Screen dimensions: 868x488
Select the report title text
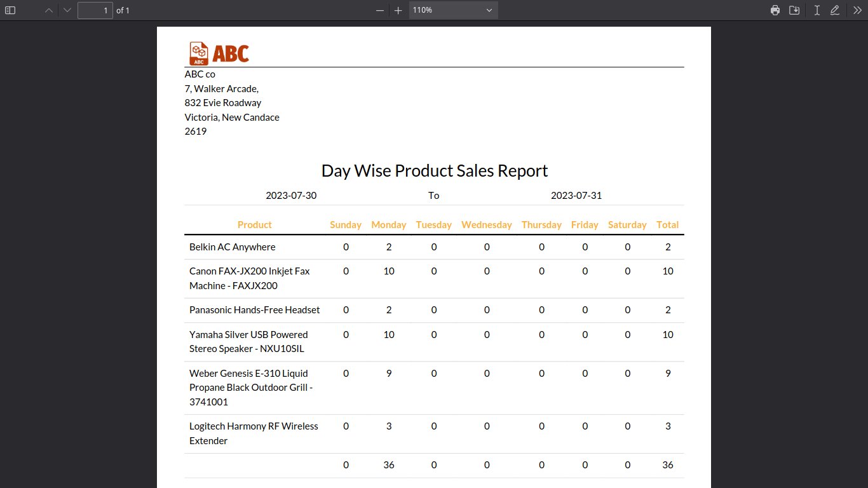(434, 170)
